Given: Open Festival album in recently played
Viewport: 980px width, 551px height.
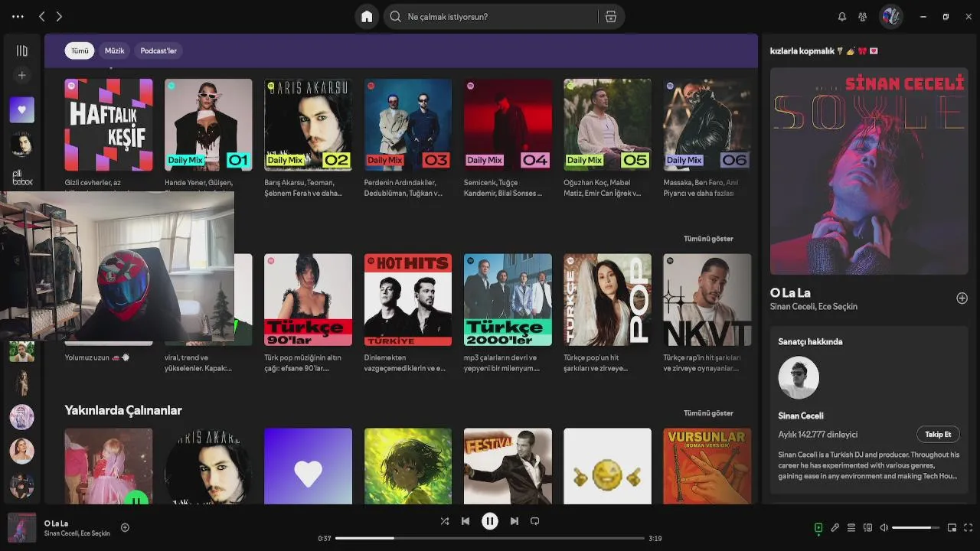Looking at the screenshot, I should tap(508, 466).
